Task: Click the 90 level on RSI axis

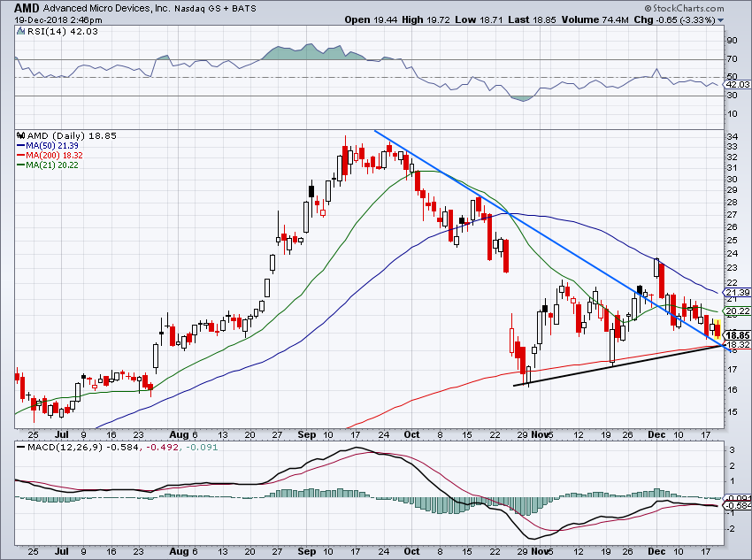Action: (x=732, y=41)
